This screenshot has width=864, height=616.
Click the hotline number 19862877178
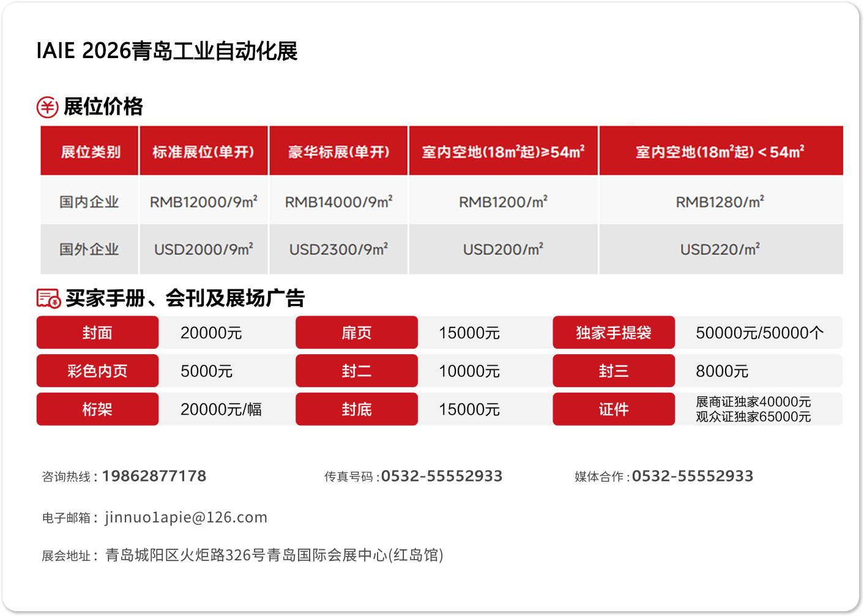click(154, 476)
